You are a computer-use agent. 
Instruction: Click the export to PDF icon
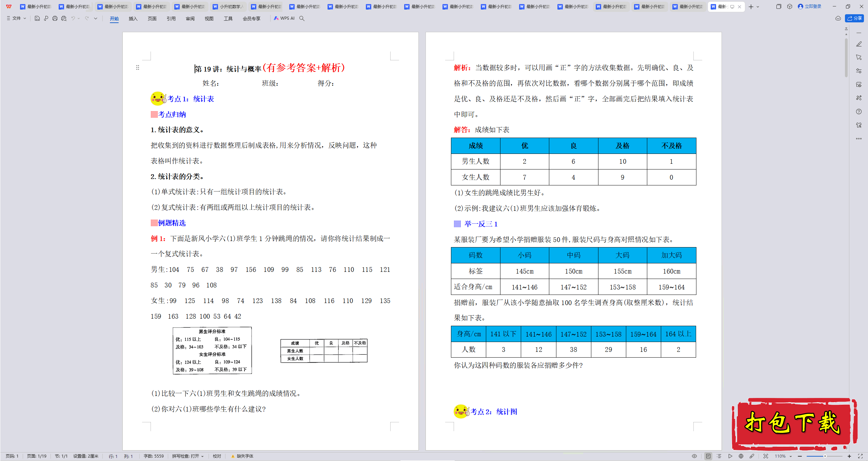tap(46, 18)
